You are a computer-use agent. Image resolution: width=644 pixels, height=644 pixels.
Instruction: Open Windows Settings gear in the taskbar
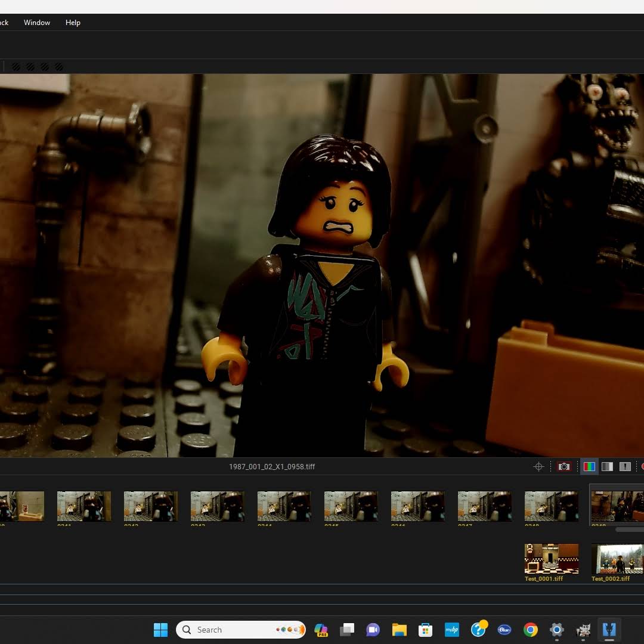(556, 630)
